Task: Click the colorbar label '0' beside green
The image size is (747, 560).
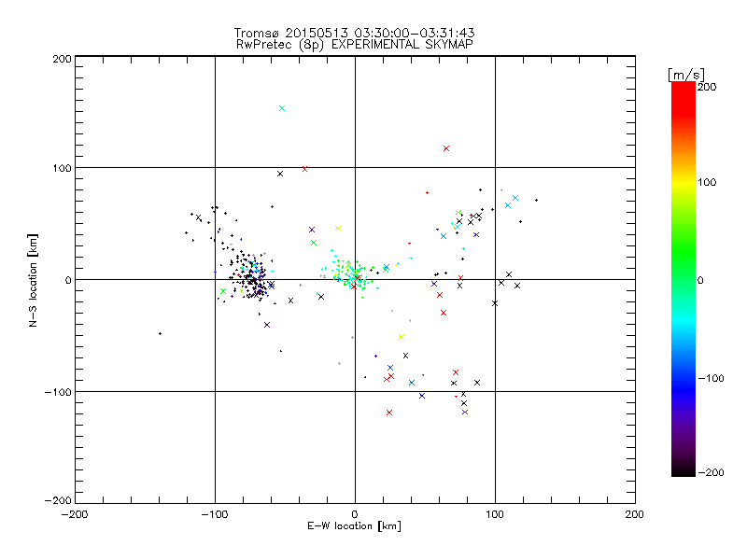Action: pos(700,280)
